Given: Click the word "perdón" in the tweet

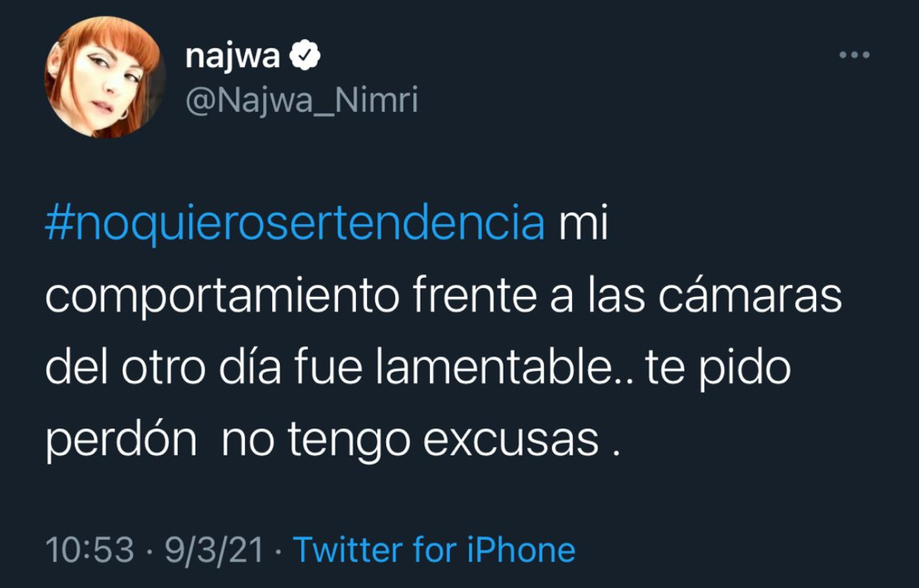Looking at the screenshot, I should pos(121,440).
